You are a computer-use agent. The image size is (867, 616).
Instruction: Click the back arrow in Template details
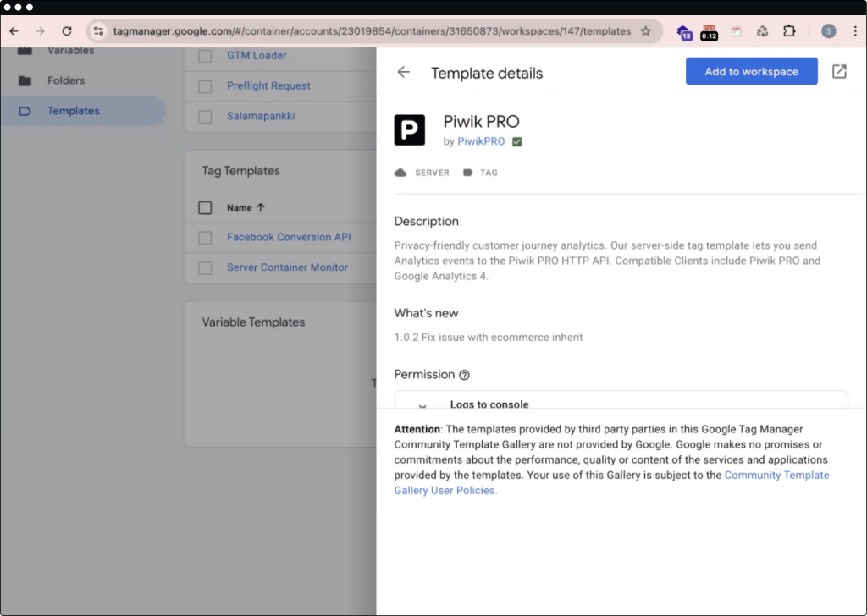(x=404, y=73)
